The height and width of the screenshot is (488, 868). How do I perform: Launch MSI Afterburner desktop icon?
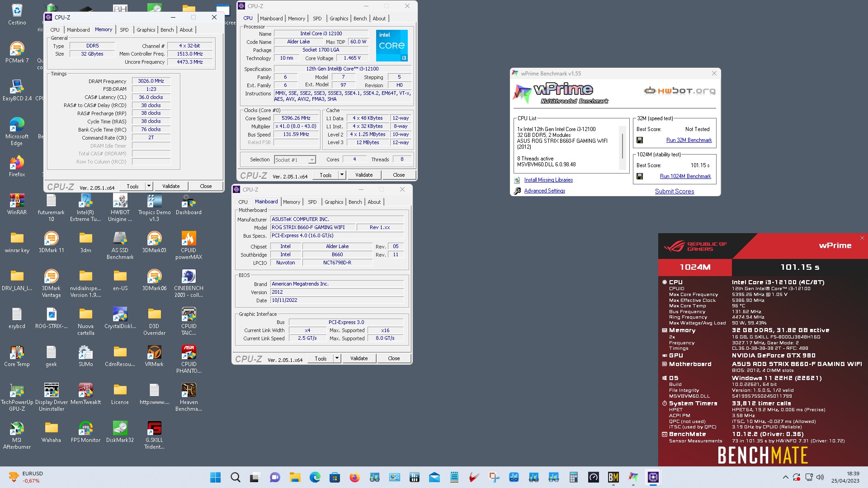click(17, 435)
